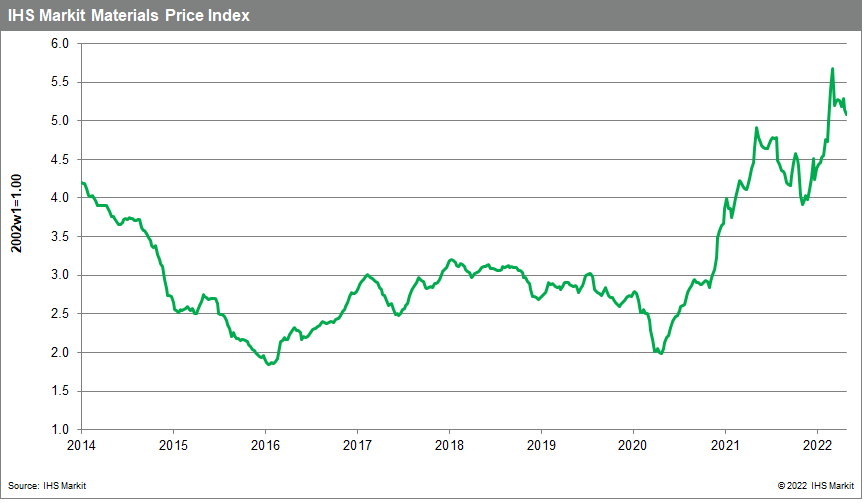
Task: Click the final endpoint of the green line
Action: 846,114
